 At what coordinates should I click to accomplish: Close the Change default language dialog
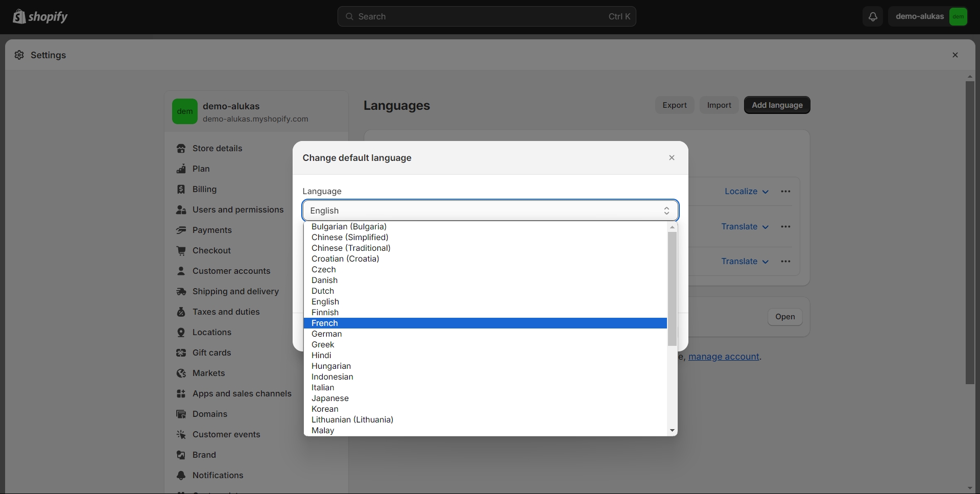click(x=672, y=158)
